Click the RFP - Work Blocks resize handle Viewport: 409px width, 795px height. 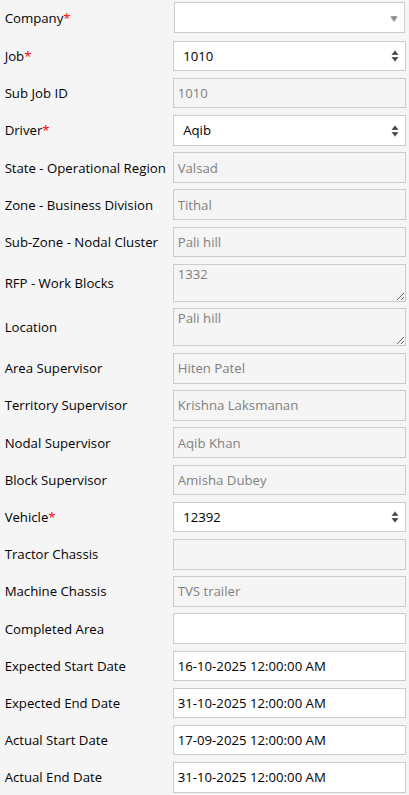[x=401, y=297]
